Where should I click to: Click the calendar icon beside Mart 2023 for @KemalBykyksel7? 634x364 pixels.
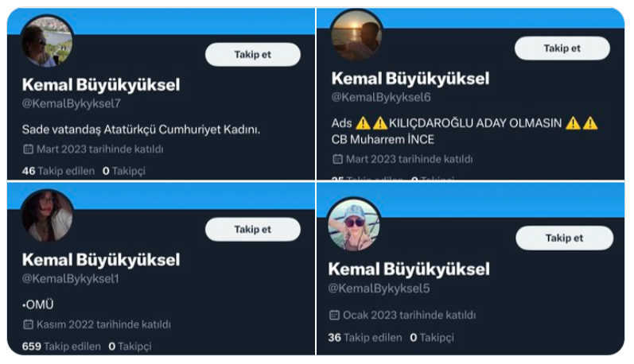click(x=28, y=149)
